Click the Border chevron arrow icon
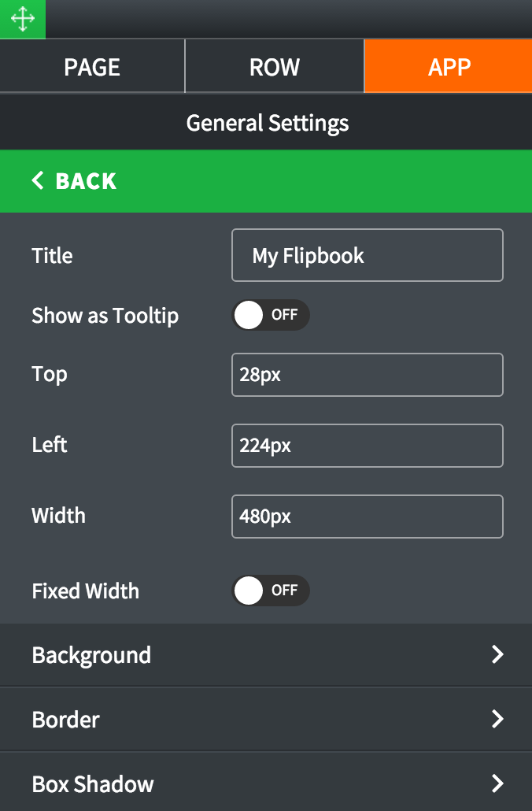Viewport: 532px width, 811px height. coord(497,719)
